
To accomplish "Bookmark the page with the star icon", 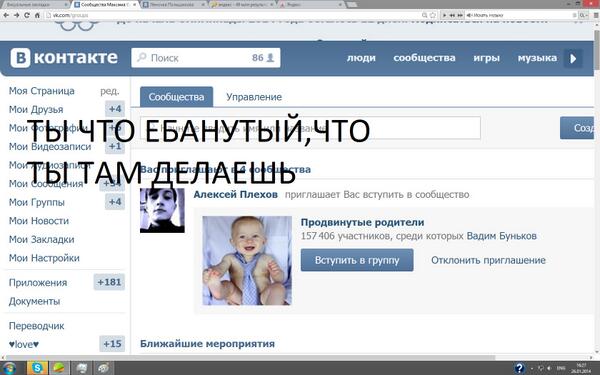I will click(433, 15).
